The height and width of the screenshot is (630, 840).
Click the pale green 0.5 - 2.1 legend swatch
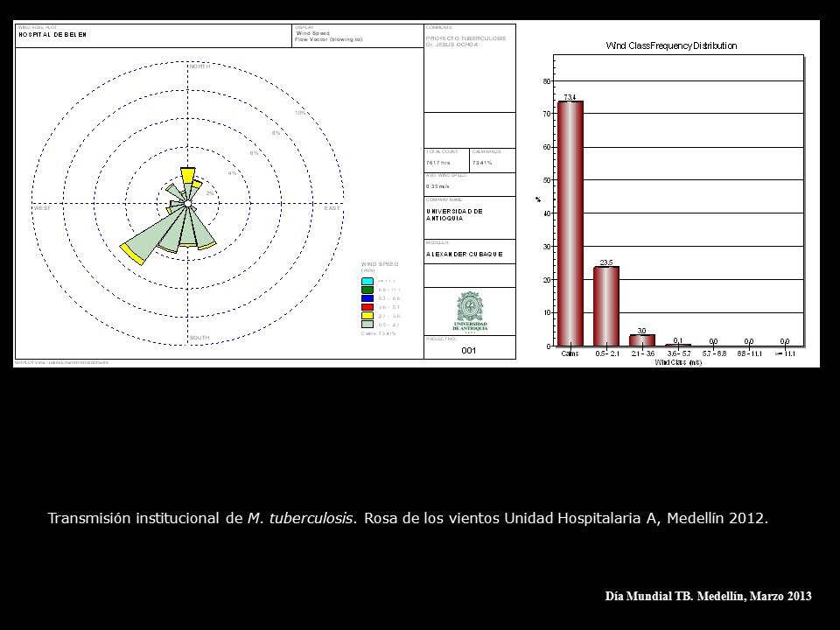click(x=367, y=324)
